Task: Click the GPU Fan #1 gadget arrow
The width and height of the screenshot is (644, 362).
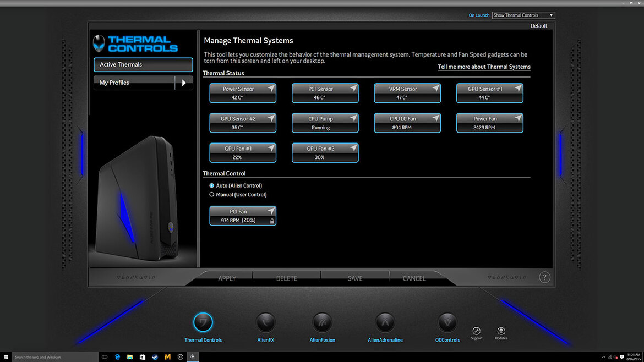Action: (x=271, y=148)
